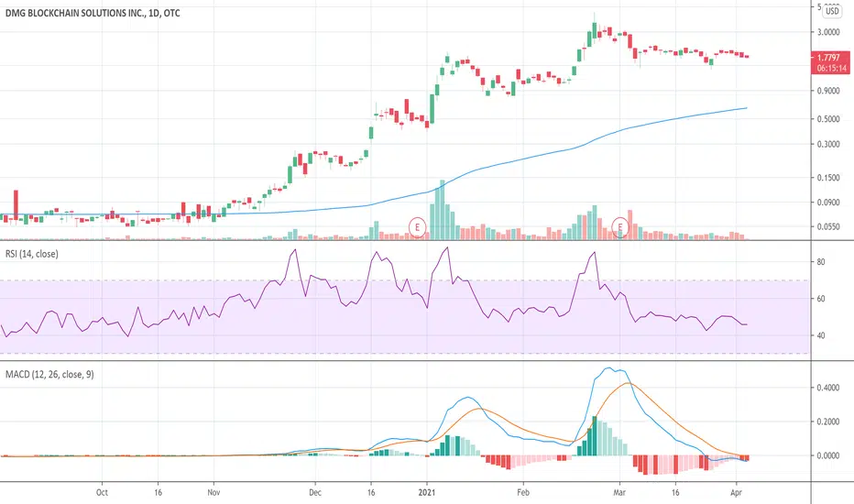The image size is (854, 504).
Task: Click the December earnings E marker
Action: pyautogui.click(x=417, y=226)
